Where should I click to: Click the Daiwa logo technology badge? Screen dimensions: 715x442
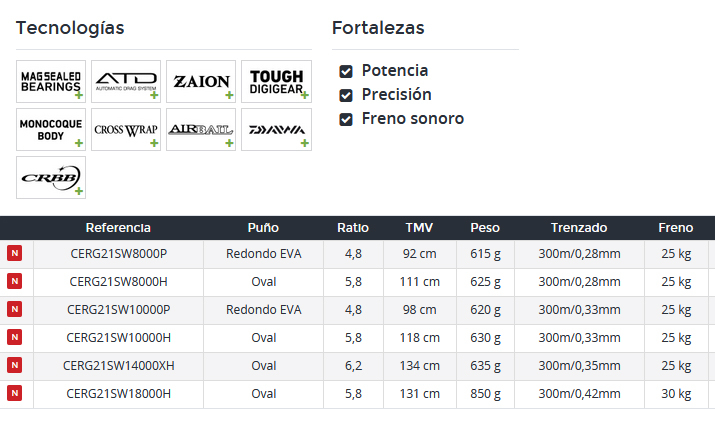pos(276,130)
